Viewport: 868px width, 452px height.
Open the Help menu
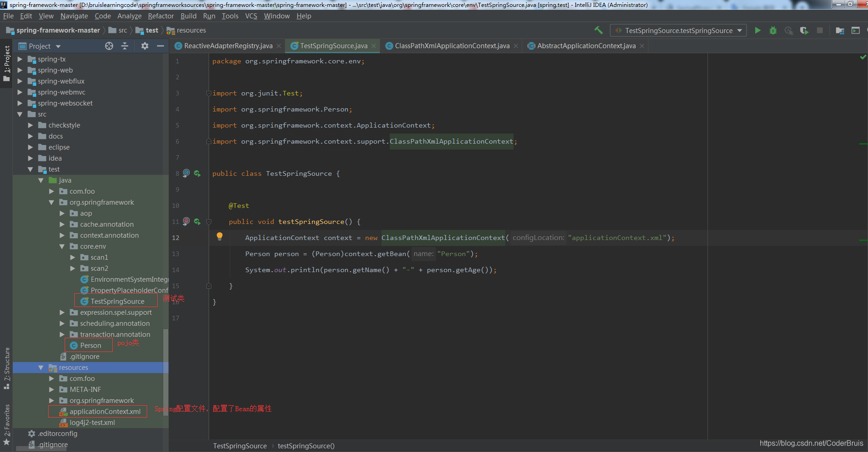(304, 16)
